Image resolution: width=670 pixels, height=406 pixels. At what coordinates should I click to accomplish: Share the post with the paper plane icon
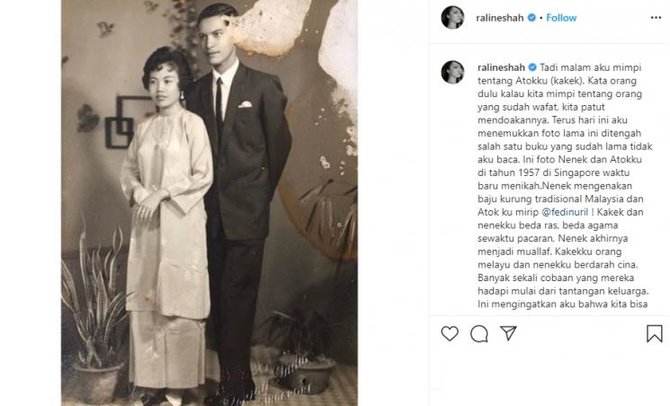pos(508,333)
